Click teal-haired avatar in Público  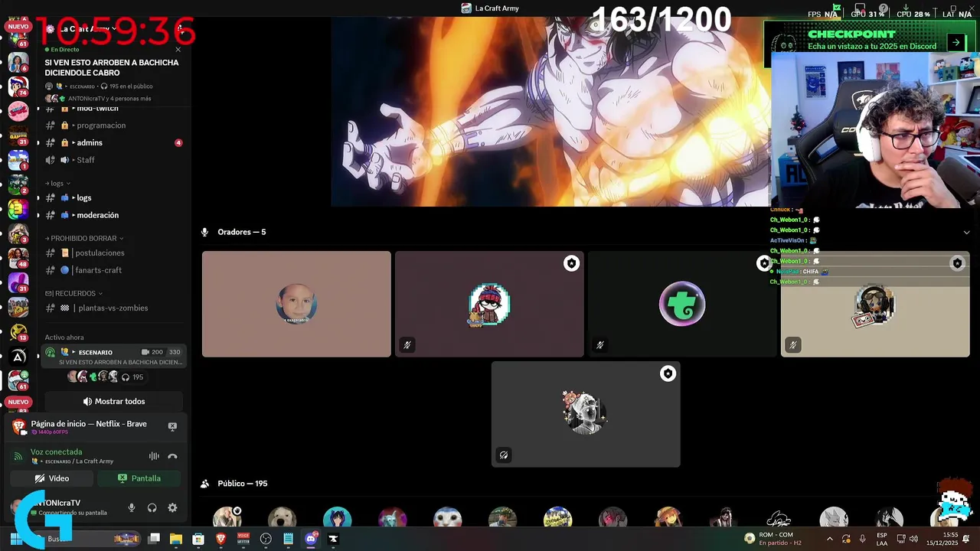coord(337,517)
